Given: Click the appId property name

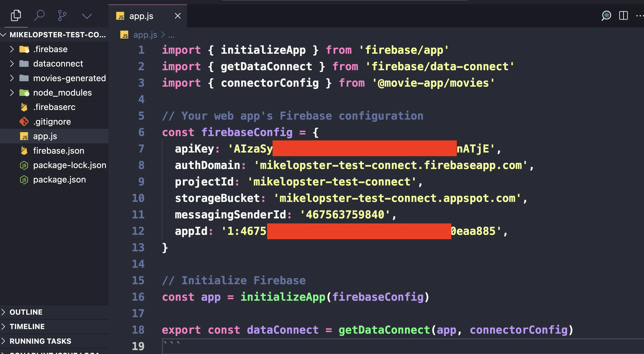Looking at the screenshot, I should pos(191,231).
